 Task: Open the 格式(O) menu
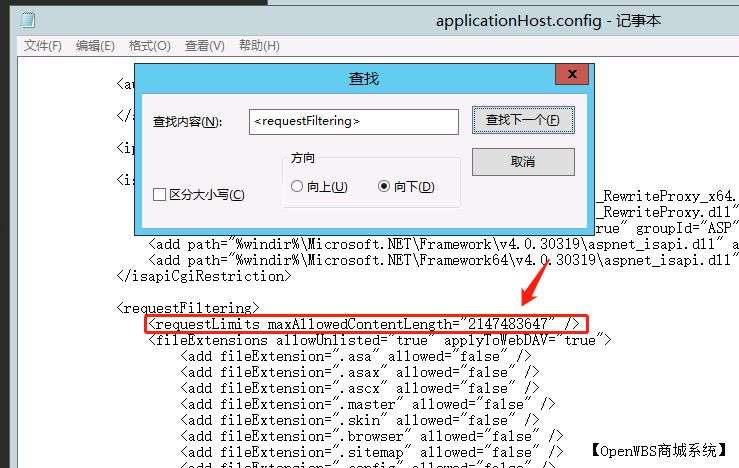(x=149, y=46)
